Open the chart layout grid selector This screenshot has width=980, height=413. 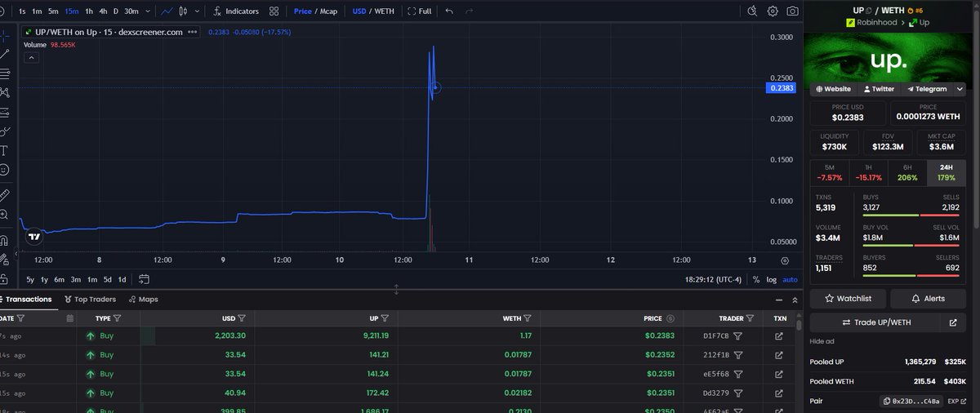274,11
